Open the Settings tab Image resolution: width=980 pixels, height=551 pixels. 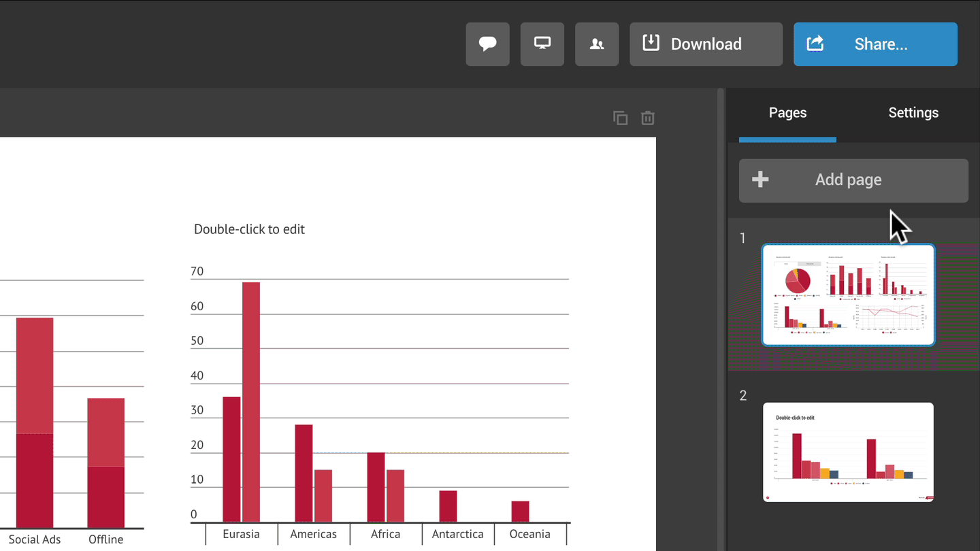click(x=913, y=113)
